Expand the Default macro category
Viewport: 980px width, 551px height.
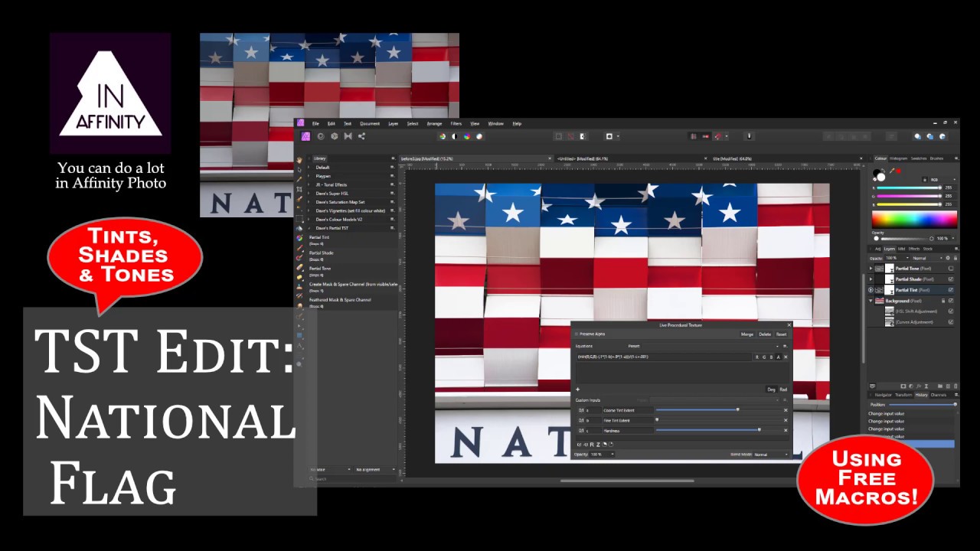click(309, 167)
